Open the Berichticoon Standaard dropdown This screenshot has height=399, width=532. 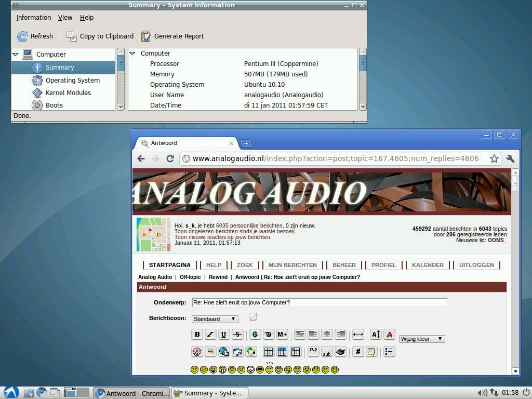pyautogui.click(x=215, y=319)
